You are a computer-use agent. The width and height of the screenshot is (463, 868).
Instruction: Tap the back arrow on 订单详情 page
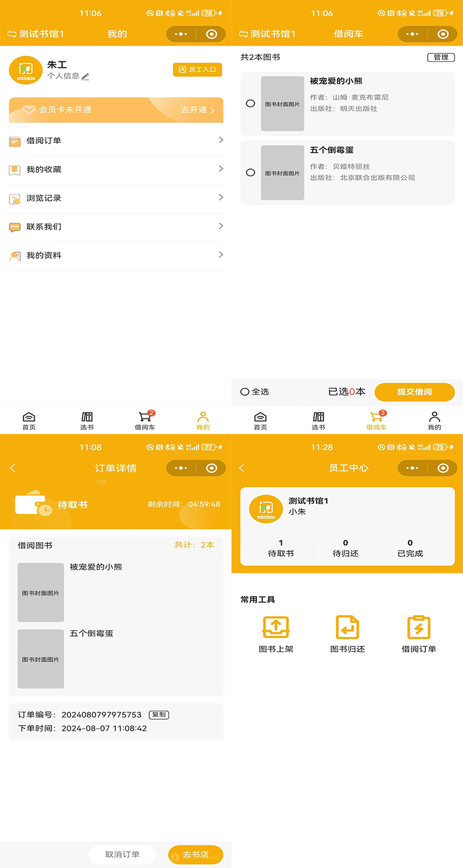(x=12, y=468)
